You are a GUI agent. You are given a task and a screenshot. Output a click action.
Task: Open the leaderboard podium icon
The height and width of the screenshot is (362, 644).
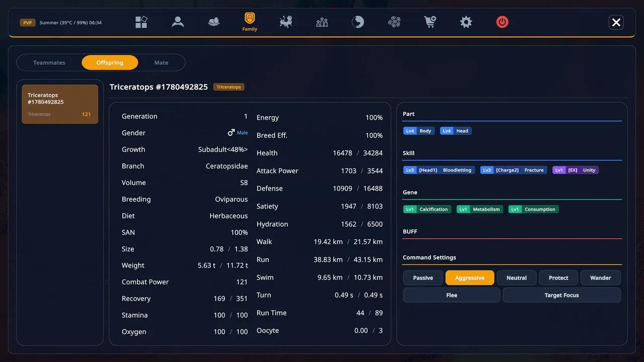[322, 22]
